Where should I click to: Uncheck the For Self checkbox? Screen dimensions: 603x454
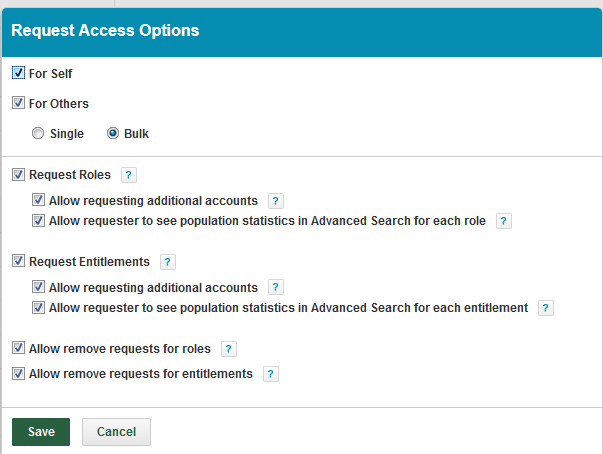coord(18,73)
